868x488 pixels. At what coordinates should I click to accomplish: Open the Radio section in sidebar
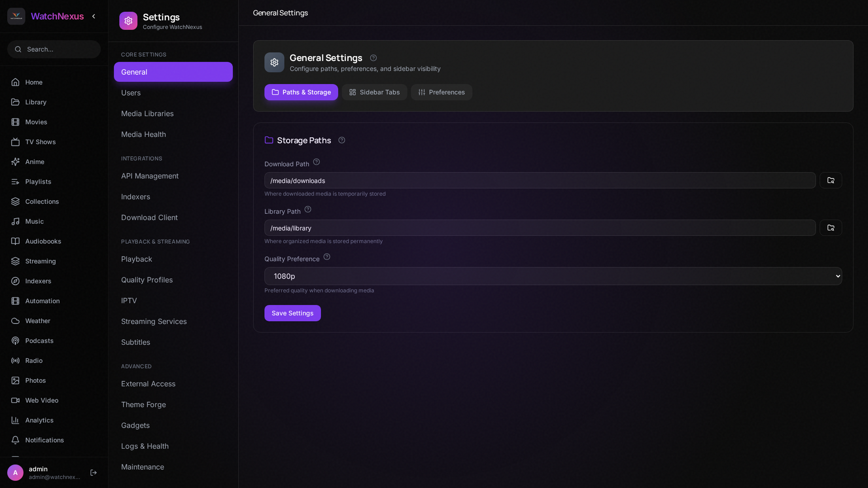33,361
